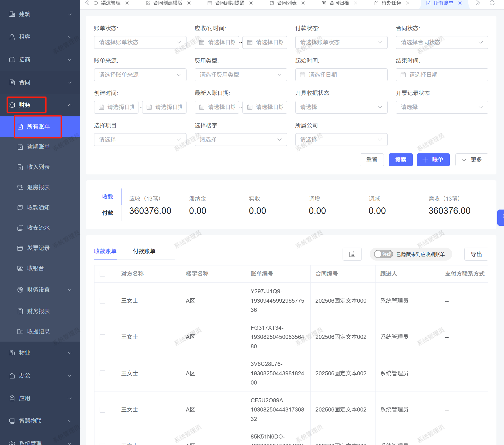This screenshot has width=504, height=445.
Task: Expand the 更多 options button
Action: click(471, 160)
